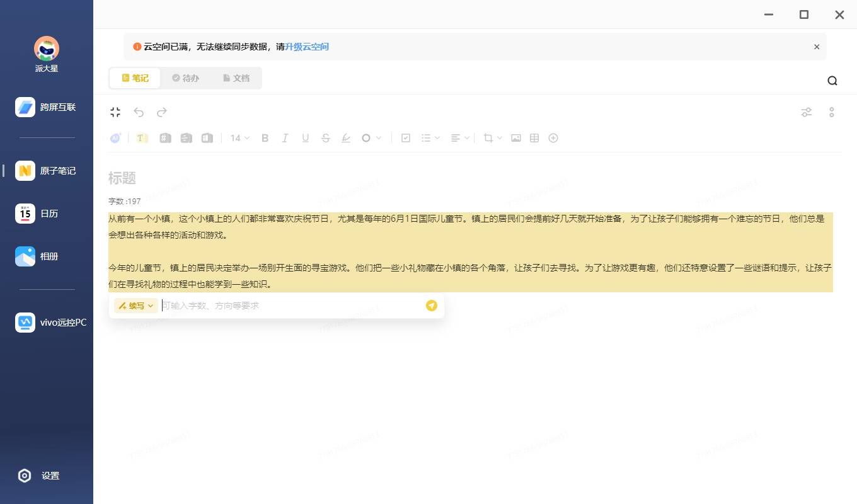
Task: Send the AI continuation request
Action: (x=432, y=306)
